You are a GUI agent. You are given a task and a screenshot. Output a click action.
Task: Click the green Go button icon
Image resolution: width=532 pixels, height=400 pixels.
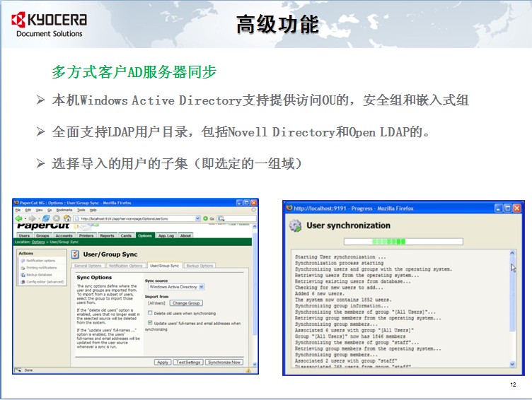click(x=204, y=218)
